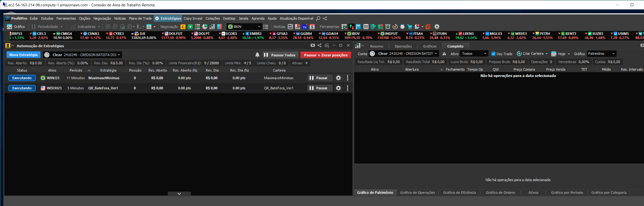Screen dimensions: 644x206
Task: Click the Atualização Disponível menu item
Action: click(x=296, y=18)
